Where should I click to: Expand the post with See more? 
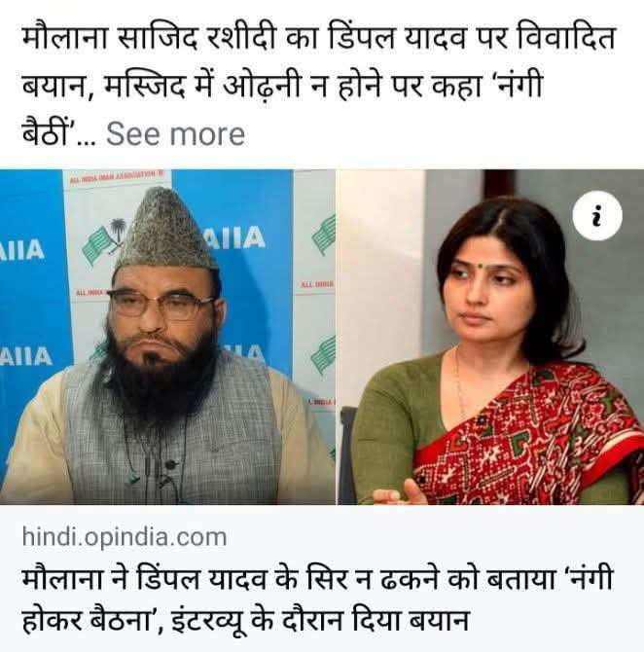[x=175, y=134]
